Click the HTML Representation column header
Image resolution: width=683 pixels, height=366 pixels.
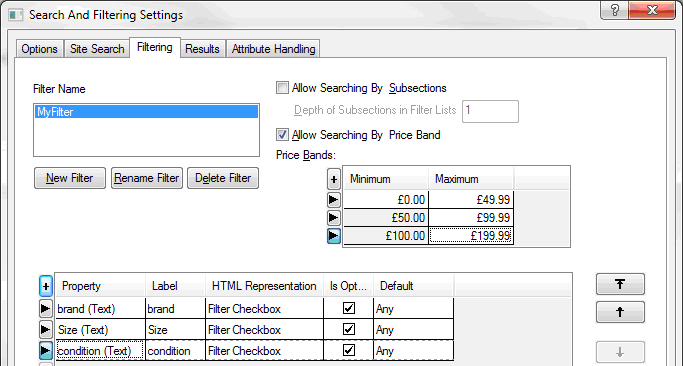click(x=264, y=286)
